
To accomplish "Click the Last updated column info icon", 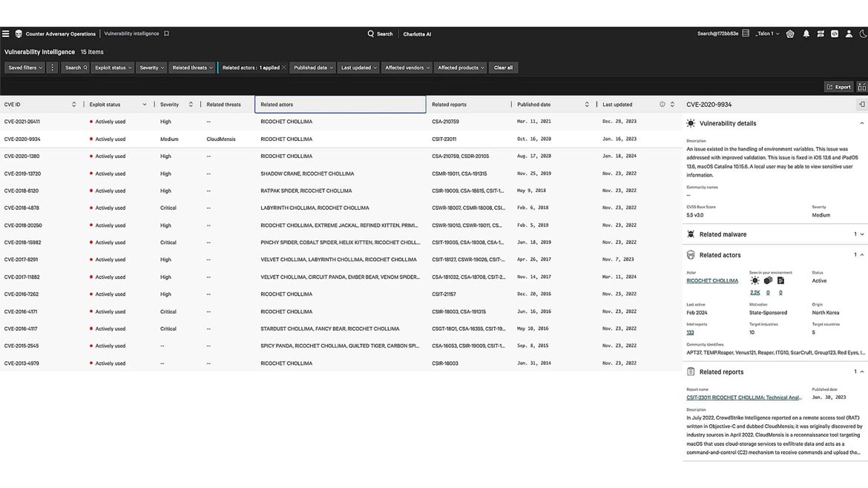I will pyautogui.click(x=662, y=105).
